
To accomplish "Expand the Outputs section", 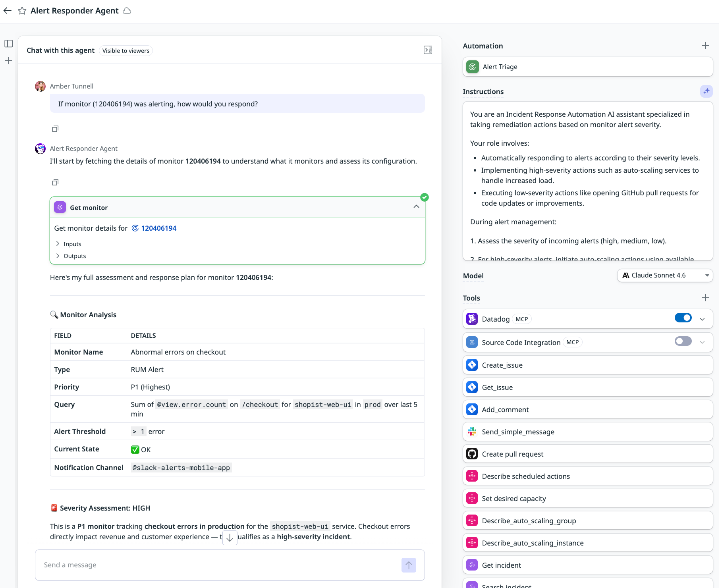I will (x=71, y=256).
